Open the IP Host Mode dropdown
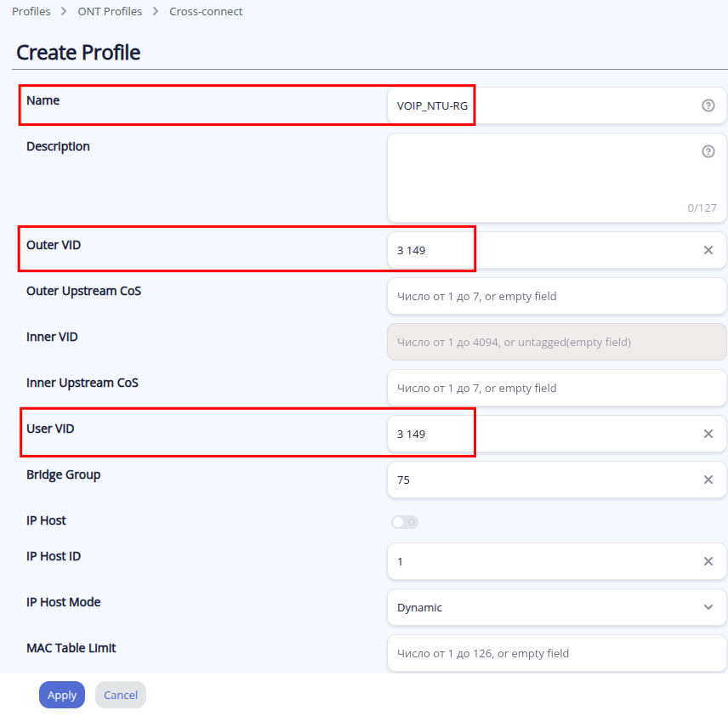The image size is (728, 716). 556,607
